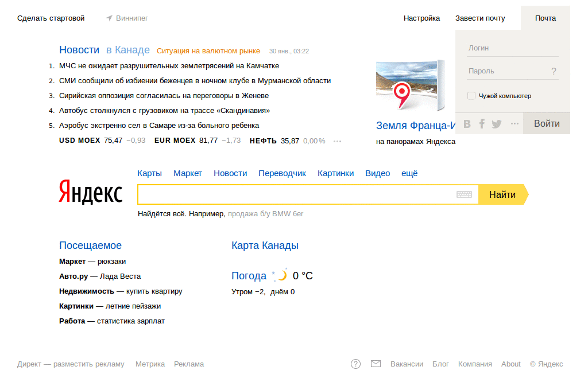Open Работа — статистика зарплат link

[112, 321]
